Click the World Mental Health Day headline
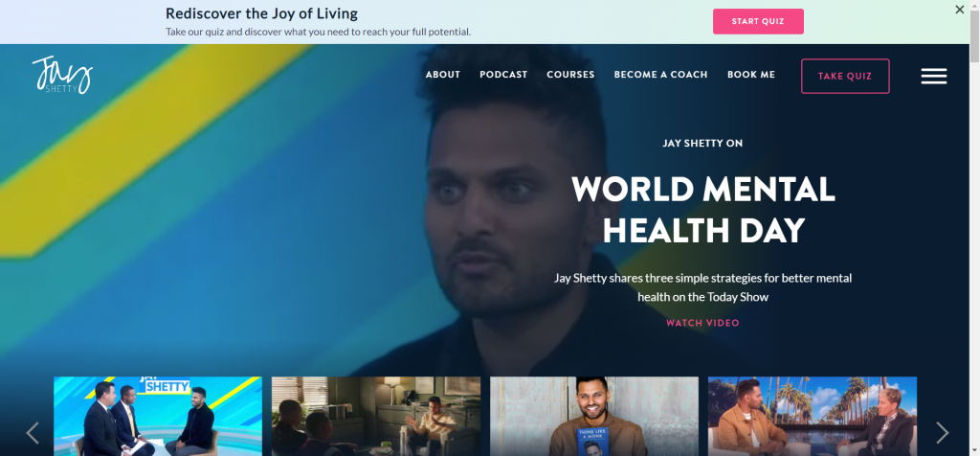The height and width of the screenshot is (456, 980). tap(702, 210)
